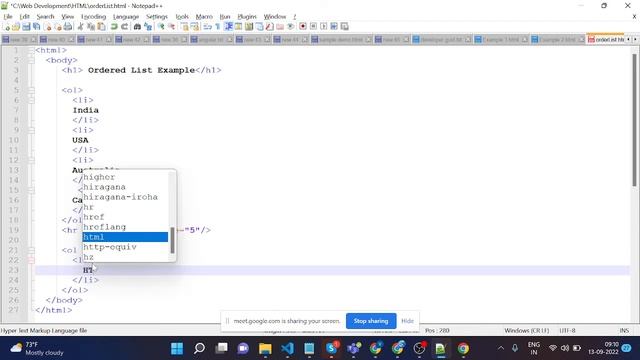Click the editor vertical scrollbar
This screenshot has height=360, width=640.
(x=634, y=120)
